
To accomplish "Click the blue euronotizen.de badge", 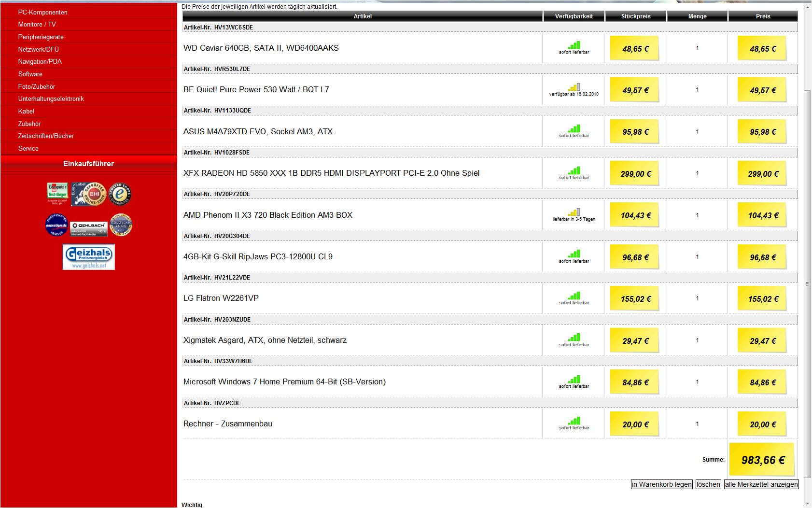I will [57, 225].
